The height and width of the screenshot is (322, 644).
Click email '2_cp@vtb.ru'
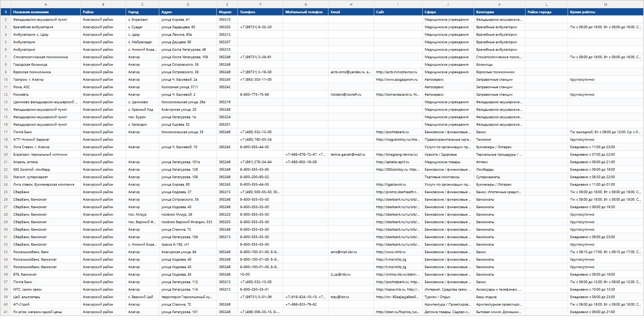coord(351,275)
